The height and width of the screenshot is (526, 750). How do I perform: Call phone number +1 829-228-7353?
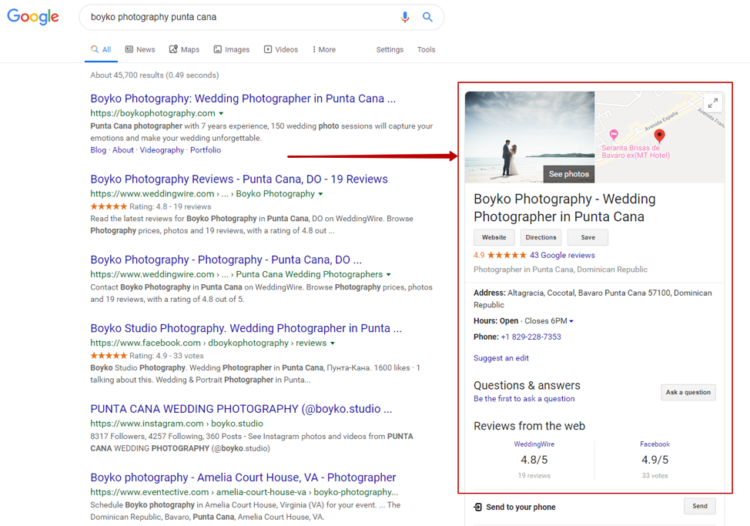[531, 337]
